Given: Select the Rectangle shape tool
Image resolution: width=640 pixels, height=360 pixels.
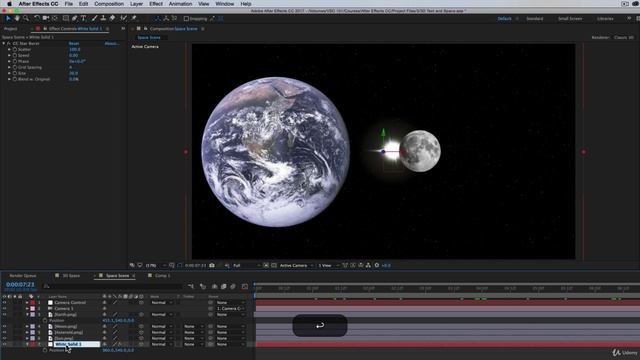Looking at the screenshot, I should 65,18.
